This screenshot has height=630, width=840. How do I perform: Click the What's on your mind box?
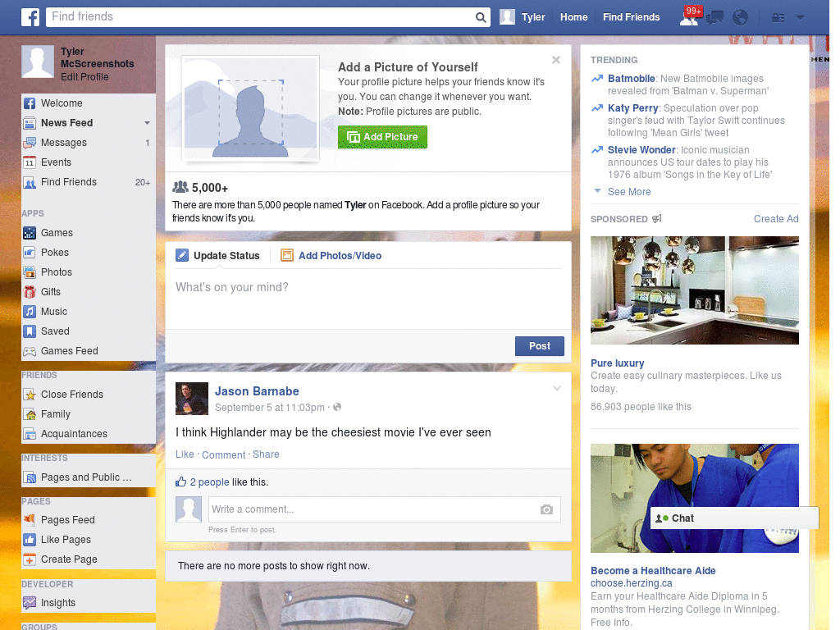[x=368, y=297]
